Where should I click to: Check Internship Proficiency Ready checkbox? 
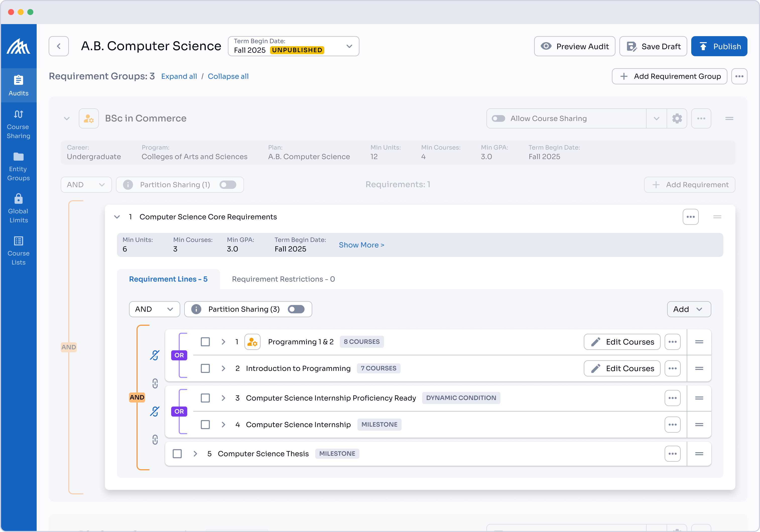tap(205, 398)
